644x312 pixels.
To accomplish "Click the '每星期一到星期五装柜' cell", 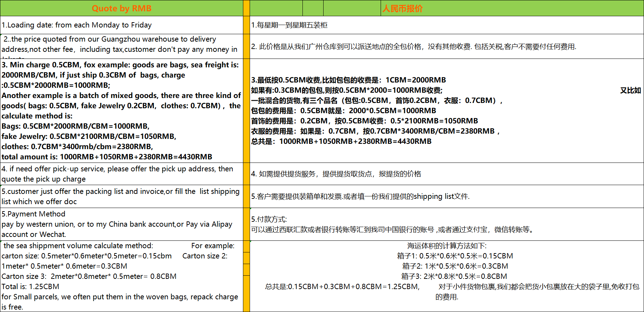I will (x=447, y=25).
